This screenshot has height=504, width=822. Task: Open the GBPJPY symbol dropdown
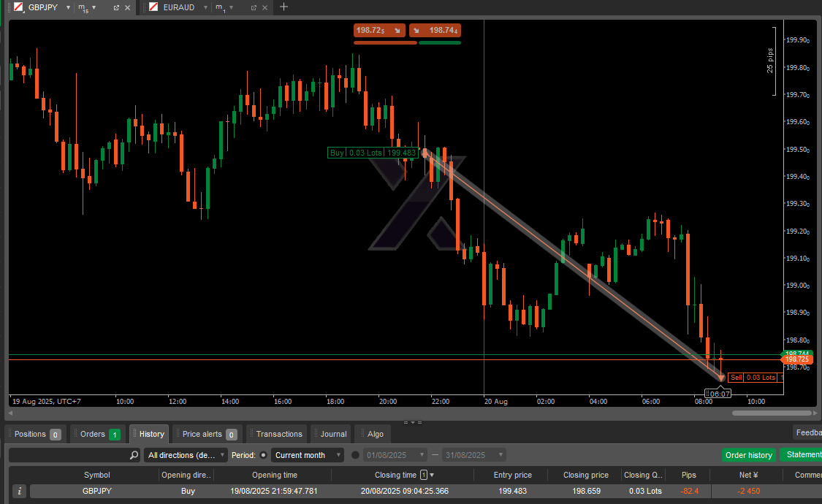tap(68, 8)
